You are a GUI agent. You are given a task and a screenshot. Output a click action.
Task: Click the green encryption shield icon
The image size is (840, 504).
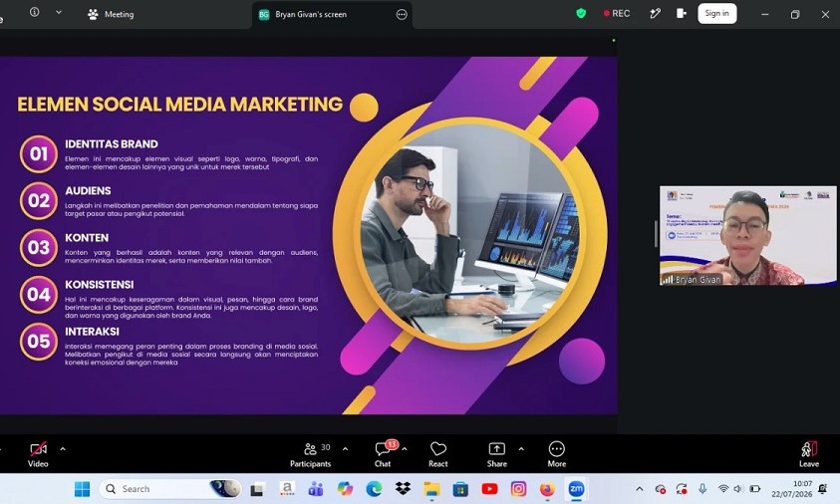pyautogui.click(x=581, y=13)
